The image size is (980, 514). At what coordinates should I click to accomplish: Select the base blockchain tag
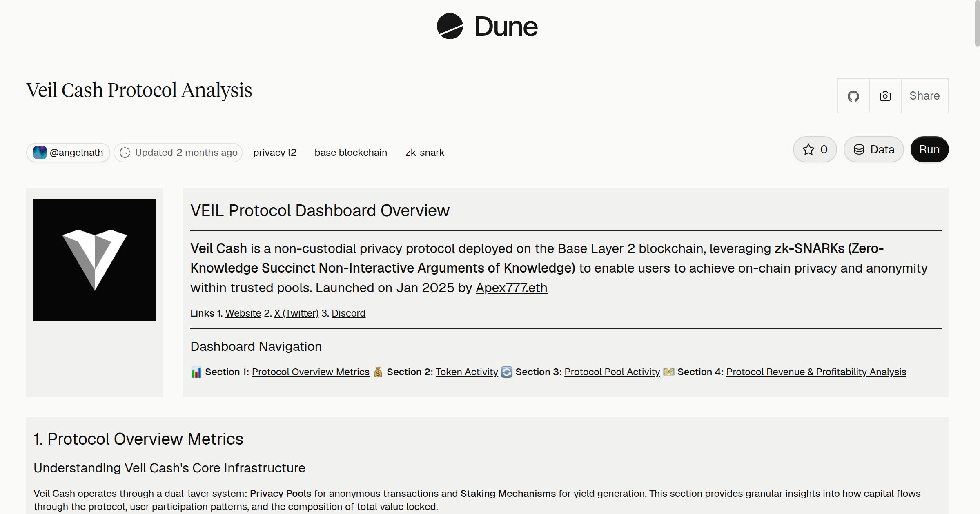pos(351,153)
